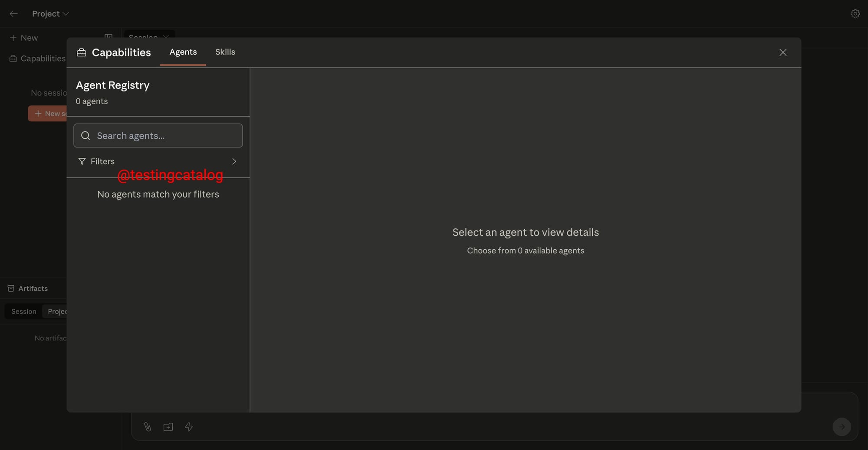Click the Filters funnel icon
The width and height of the screenshot is (868, 450).
pyautogui.click(x=82, y=161)
